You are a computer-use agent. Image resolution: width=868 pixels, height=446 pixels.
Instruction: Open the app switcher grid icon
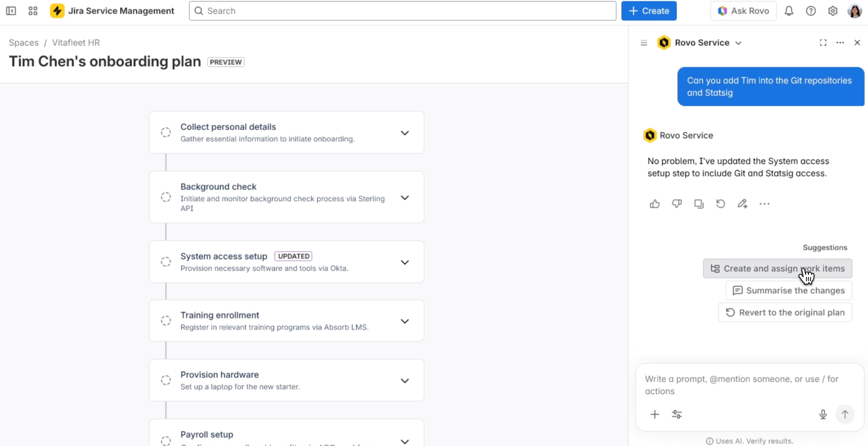[33, 11]
